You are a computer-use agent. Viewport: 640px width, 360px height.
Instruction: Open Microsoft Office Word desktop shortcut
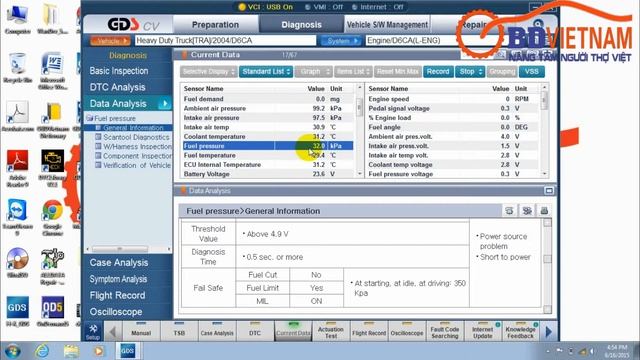(53, 70)
